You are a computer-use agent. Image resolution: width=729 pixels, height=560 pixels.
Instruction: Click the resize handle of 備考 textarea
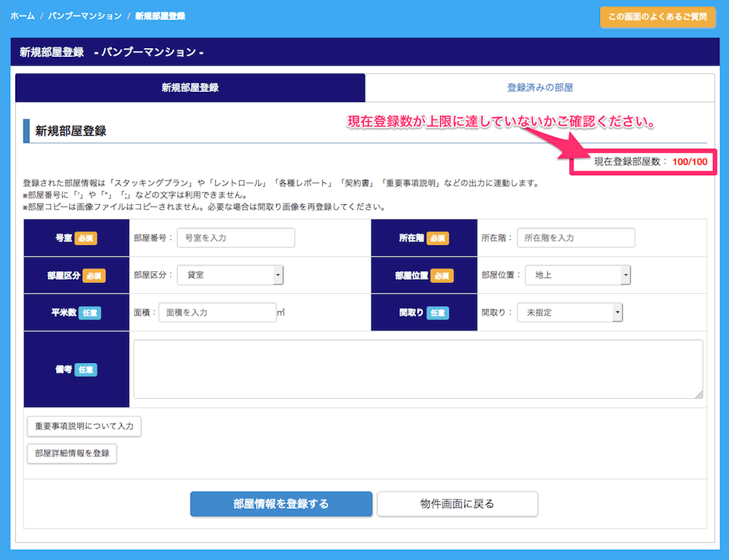pos(699,395)
